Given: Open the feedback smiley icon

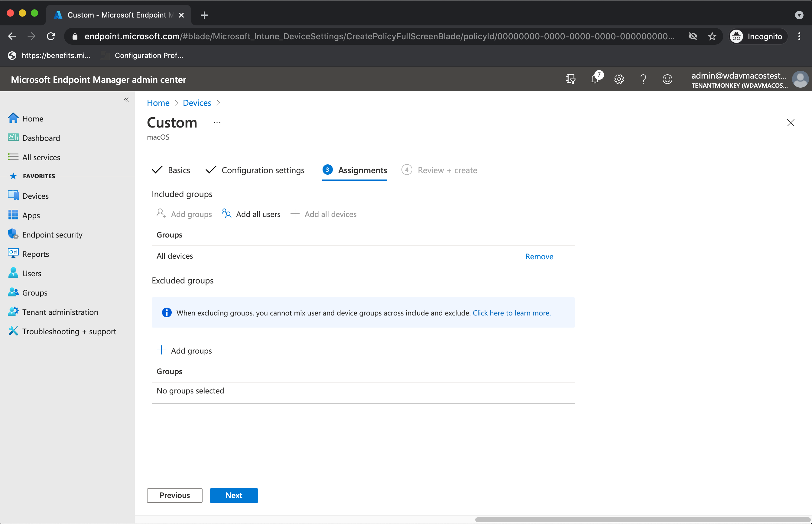Looking at the screenshot, I should 667,79.
